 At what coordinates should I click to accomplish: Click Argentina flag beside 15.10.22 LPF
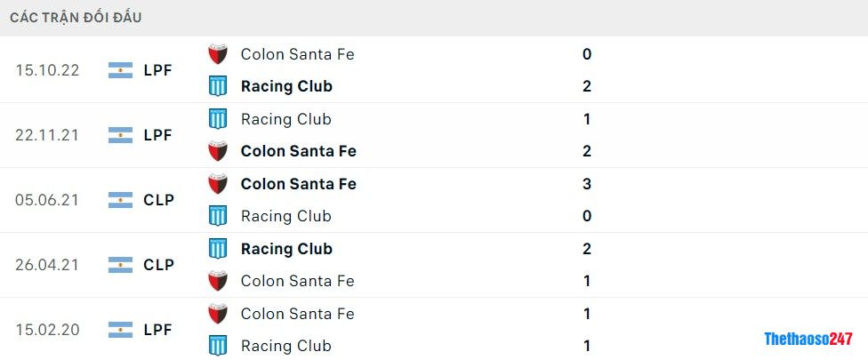point(120,70)
